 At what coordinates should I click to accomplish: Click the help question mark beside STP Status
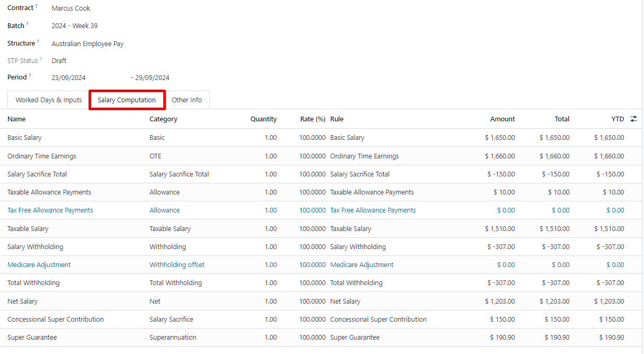(41, 59)
